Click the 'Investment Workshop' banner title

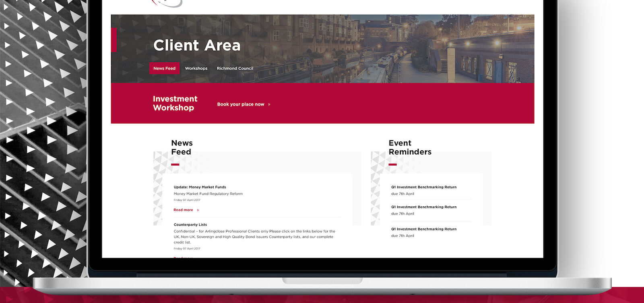click(x=175, y=103)
